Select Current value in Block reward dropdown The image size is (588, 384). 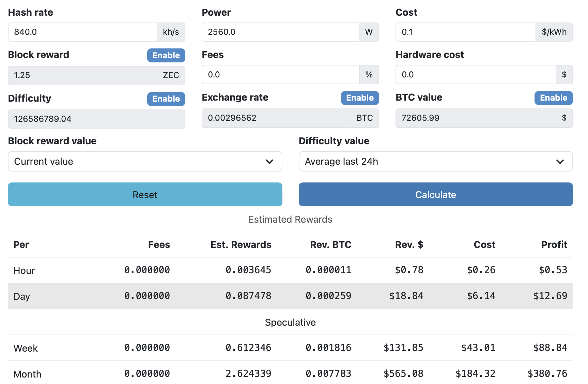click(x=145, y=161)
